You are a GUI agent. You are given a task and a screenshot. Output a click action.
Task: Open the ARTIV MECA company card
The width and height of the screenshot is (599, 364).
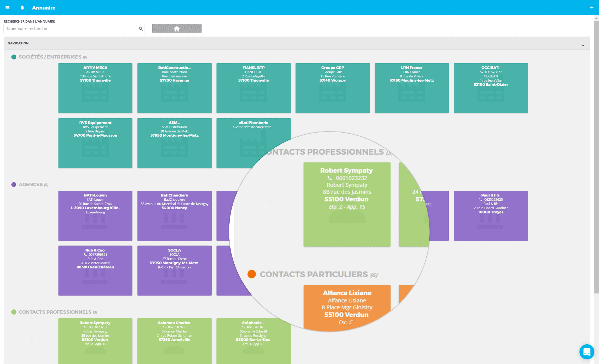click(95, 88)
